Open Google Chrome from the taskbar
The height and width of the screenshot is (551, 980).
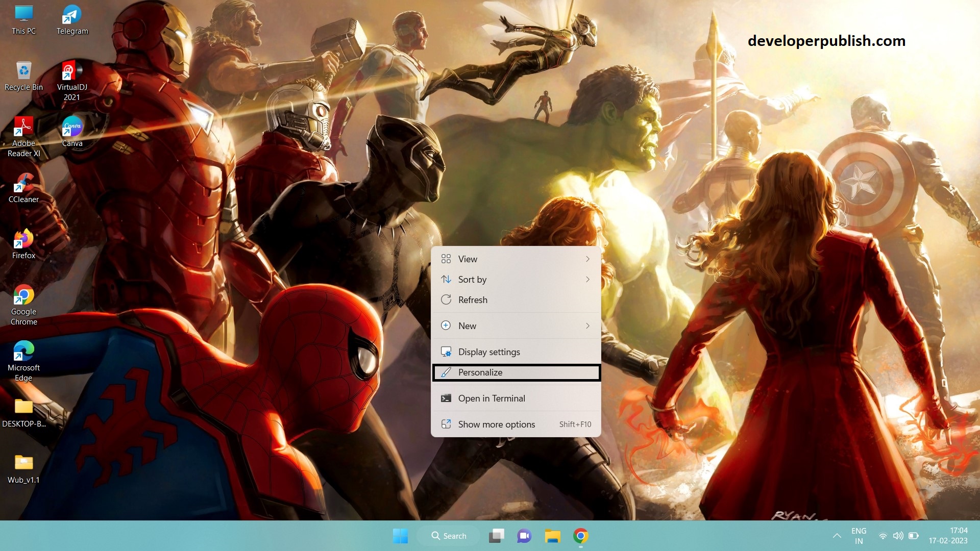pyautogui.click(x=580, y=536)
